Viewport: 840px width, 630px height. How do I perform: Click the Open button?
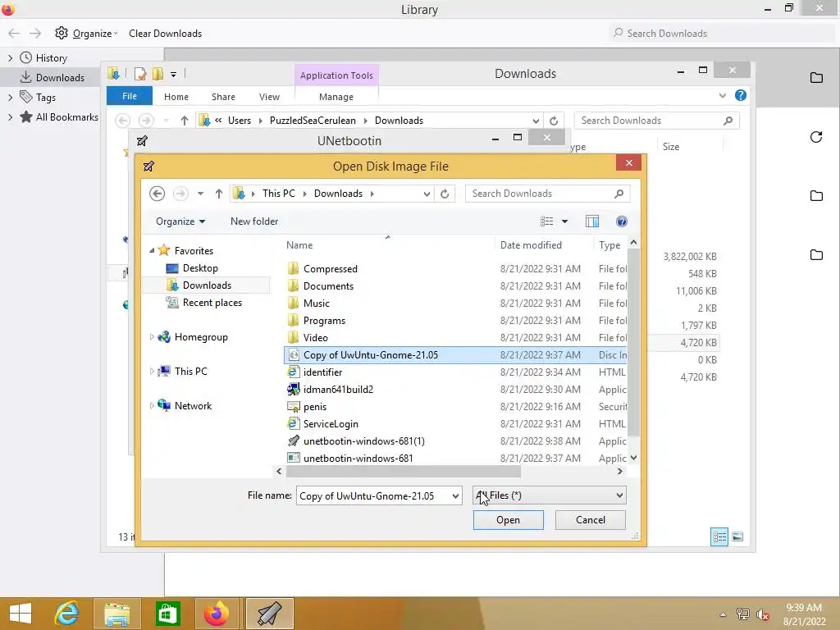coord(508,519)
